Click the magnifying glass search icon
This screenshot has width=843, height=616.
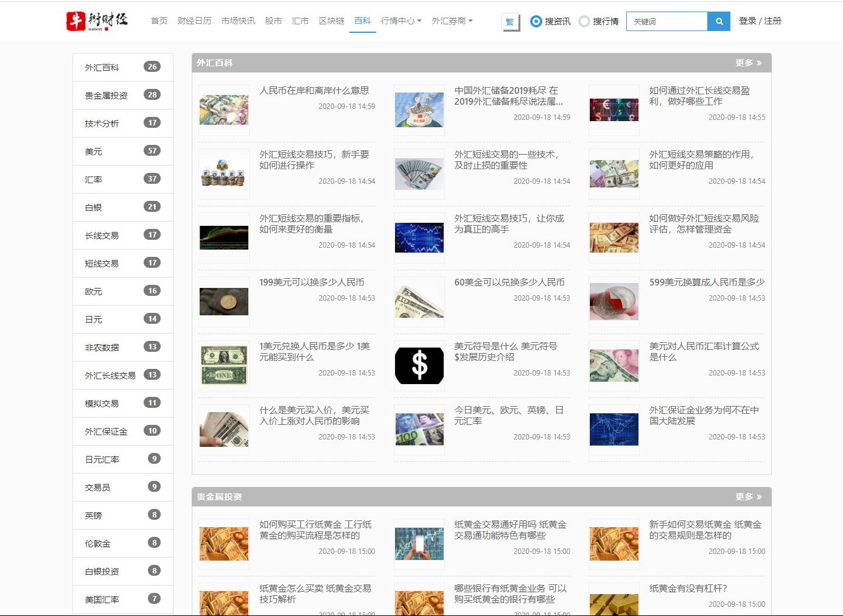tap(718, 21)
